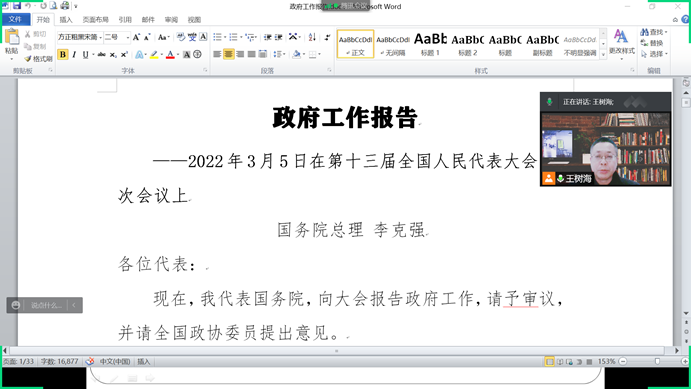The width and height of the screenshot is (691, 389).
Task: Toggle center text alignment
Action: click(x=228, y=54)
